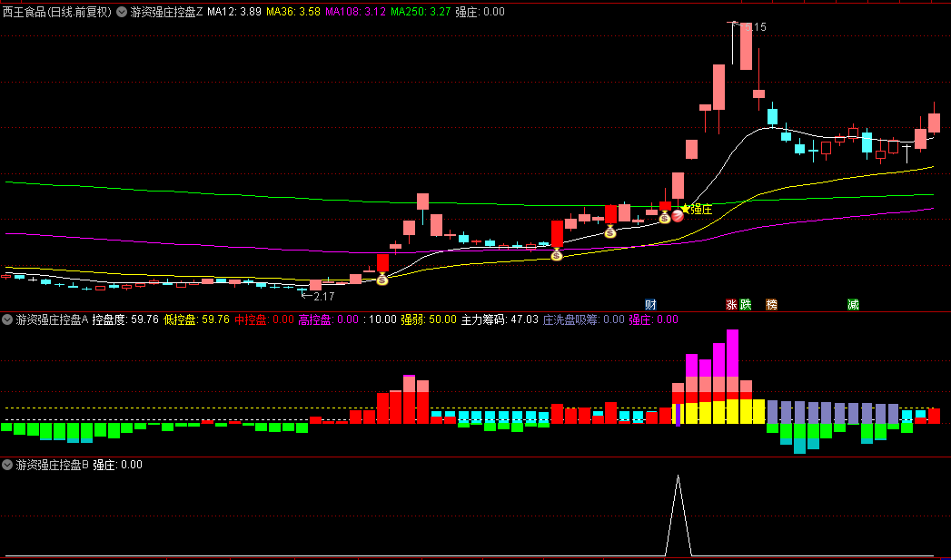This screenshot has width=951, height=560.
Task: Open the 财 financial info marker
Action: coord(650,304)
